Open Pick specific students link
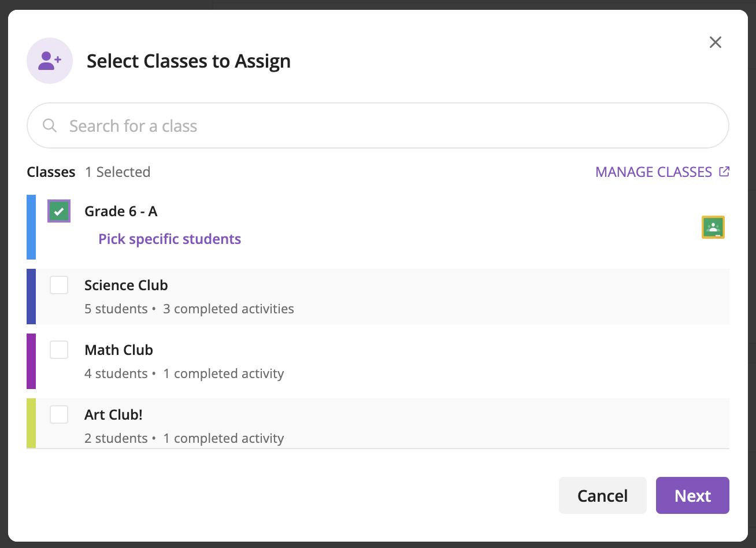The width and height of the screenshot is (756, 548). pyautogui.click(x=170, y=239)
